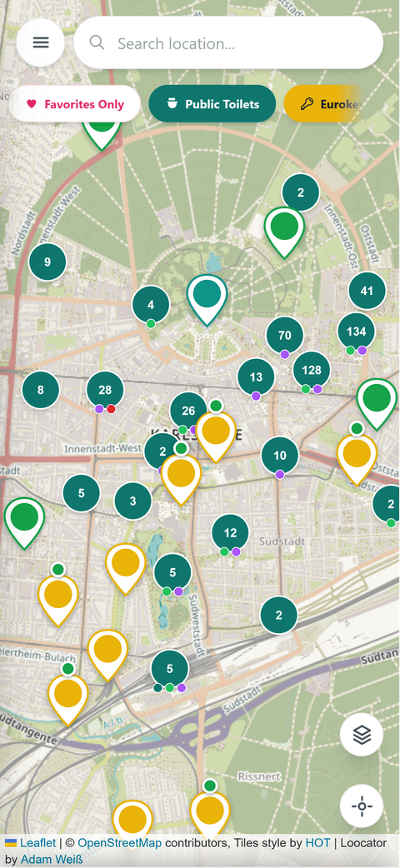Open the hamburger menu
Image resolution: width=400 pixels, height=868 pixels.
[x=41, y=42]
